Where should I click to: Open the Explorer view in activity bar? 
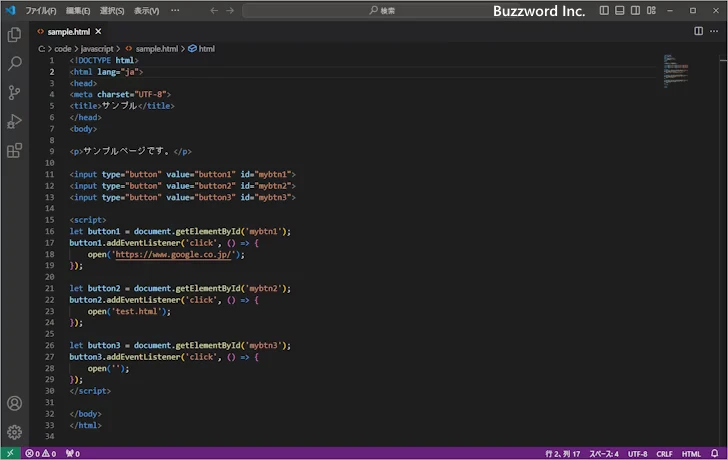point(14,35)
